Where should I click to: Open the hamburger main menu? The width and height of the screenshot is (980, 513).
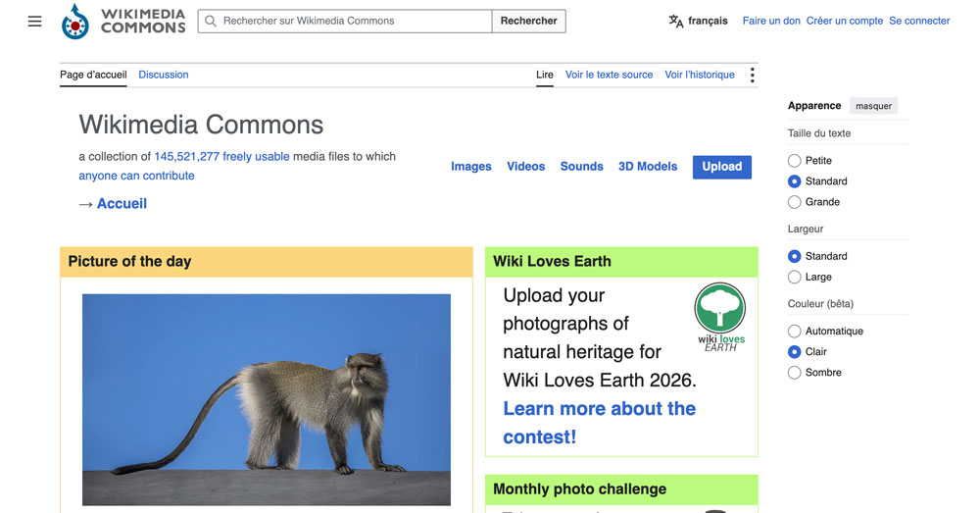pos(35,21)
